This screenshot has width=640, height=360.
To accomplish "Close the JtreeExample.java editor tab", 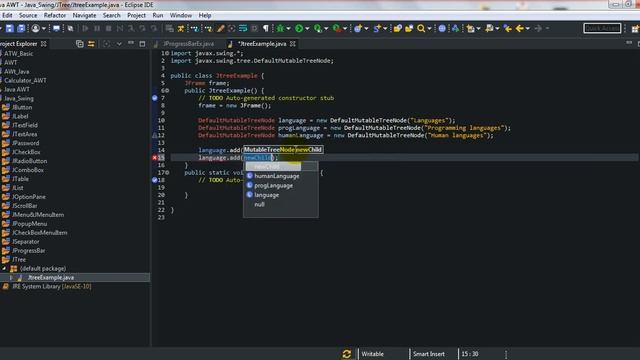I will point(293,44).
